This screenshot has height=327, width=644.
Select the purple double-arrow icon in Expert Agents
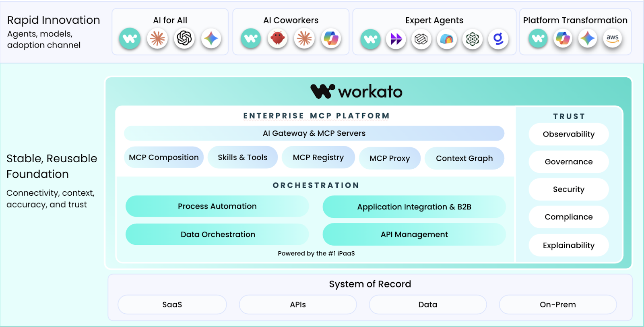(x=396, y=39)
